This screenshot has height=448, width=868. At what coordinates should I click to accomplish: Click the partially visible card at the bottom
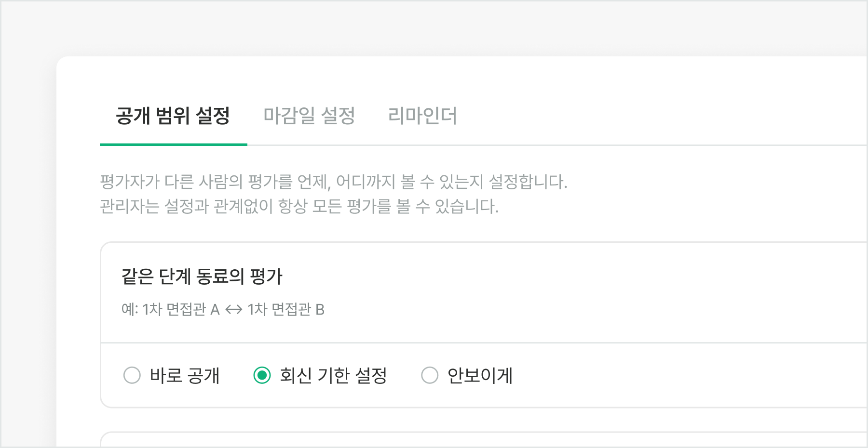[482, 440]
